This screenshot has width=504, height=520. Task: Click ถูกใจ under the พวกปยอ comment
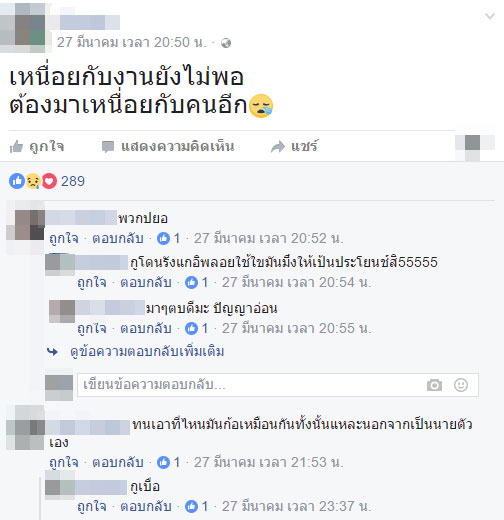[64, 239]
